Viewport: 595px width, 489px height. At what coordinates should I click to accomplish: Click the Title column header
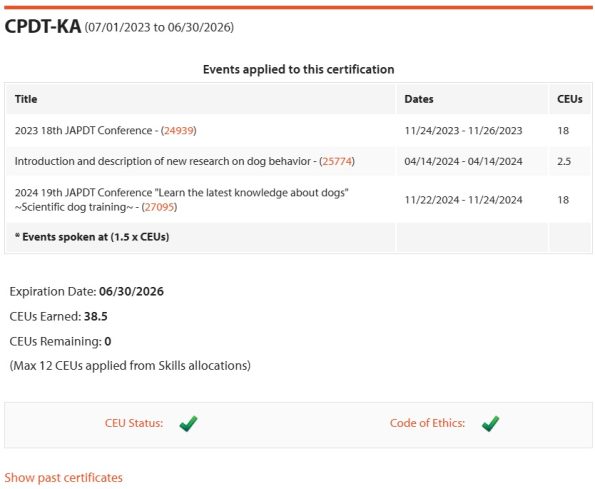click(x=26, y=99)
